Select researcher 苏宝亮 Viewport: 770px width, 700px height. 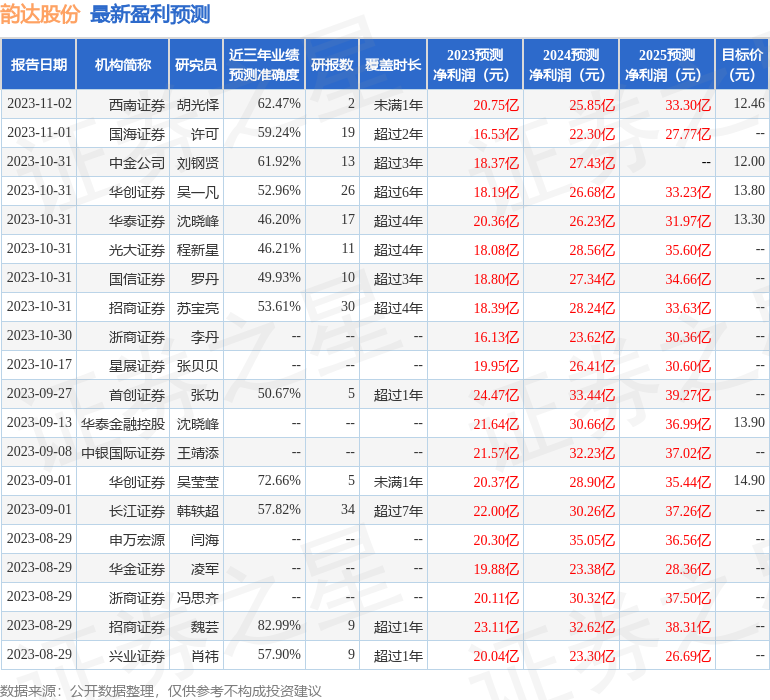(197, 308)
